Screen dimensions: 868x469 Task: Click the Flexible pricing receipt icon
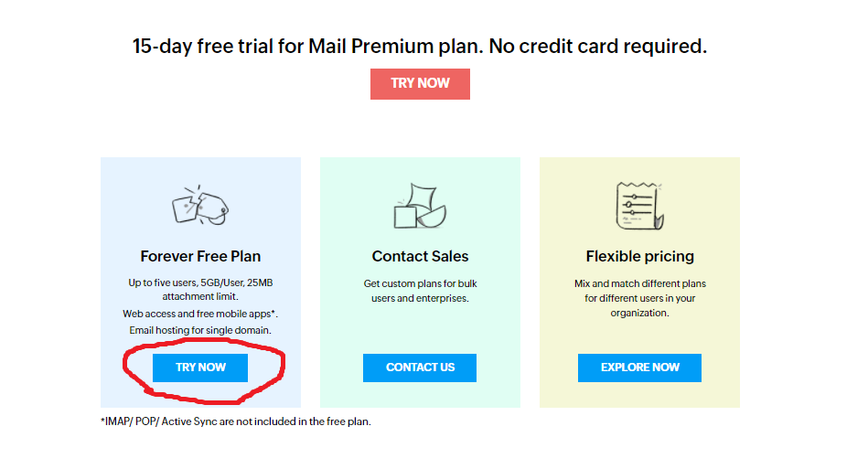pos(639,206)
